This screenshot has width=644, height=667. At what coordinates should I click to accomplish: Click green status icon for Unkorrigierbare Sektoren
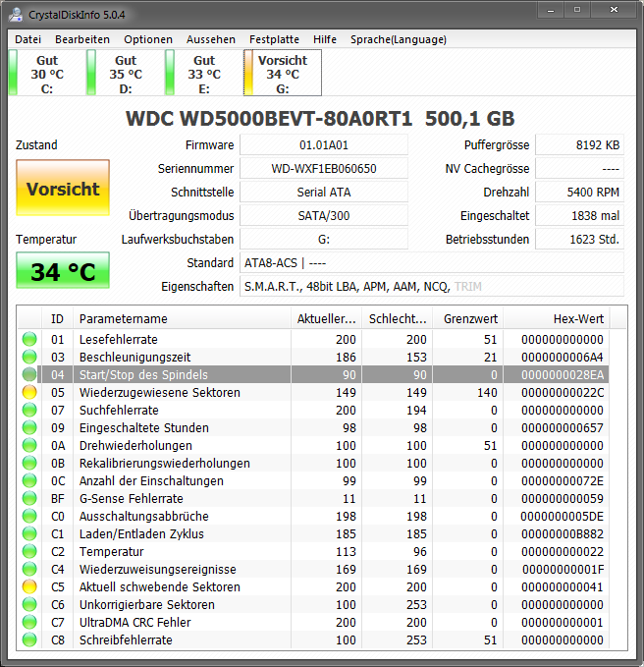29,604
